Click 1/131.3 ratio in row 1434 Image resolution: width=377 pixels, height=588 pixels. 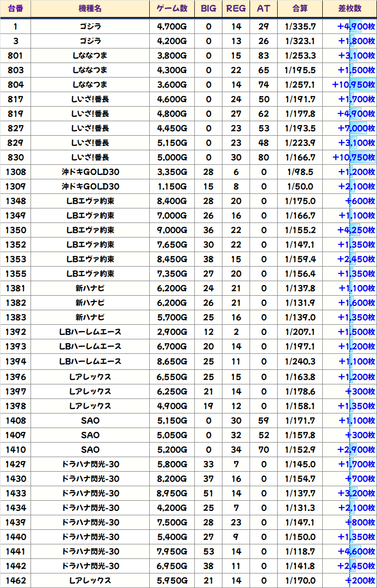300,508
